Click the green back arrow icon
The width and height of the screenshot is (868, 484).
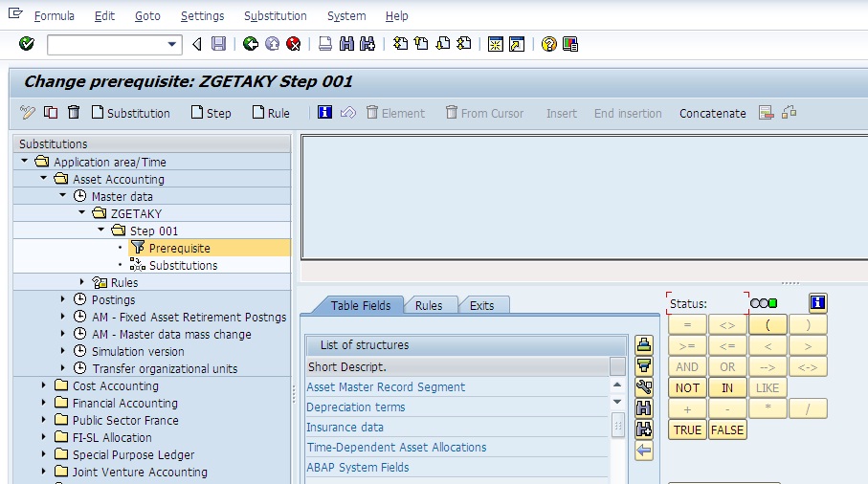point(251,44)
